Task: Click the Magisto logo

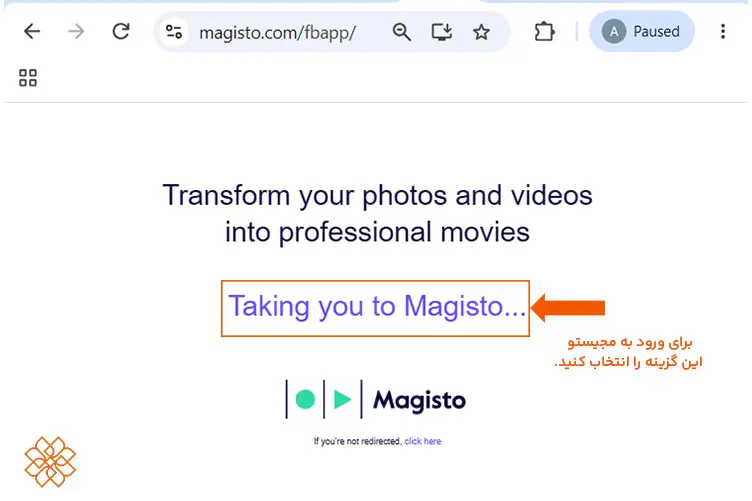Action: click(376, 399)
